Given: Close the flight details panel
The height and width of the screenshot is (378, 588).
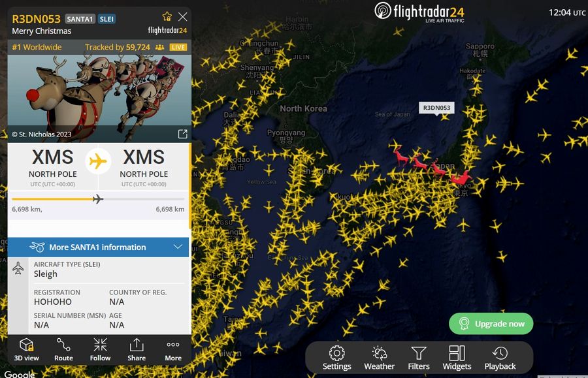Looking at the screenshot, I should 183,16.
